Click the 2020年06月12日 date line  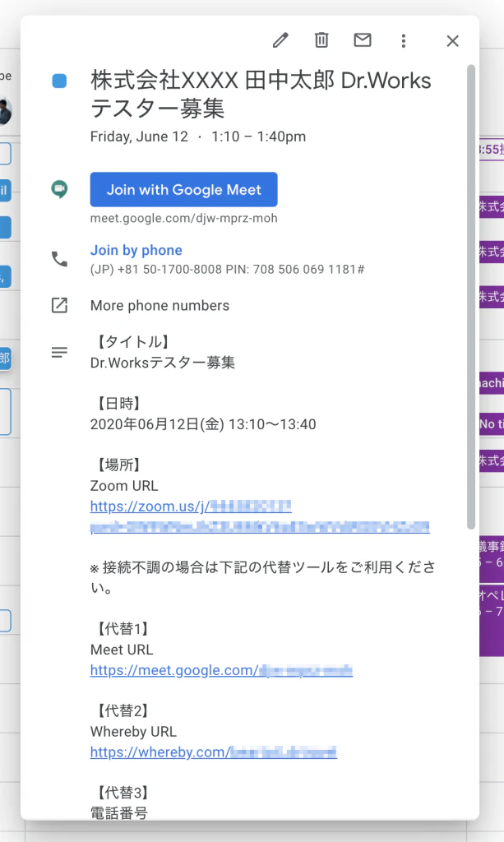point(203,424)
